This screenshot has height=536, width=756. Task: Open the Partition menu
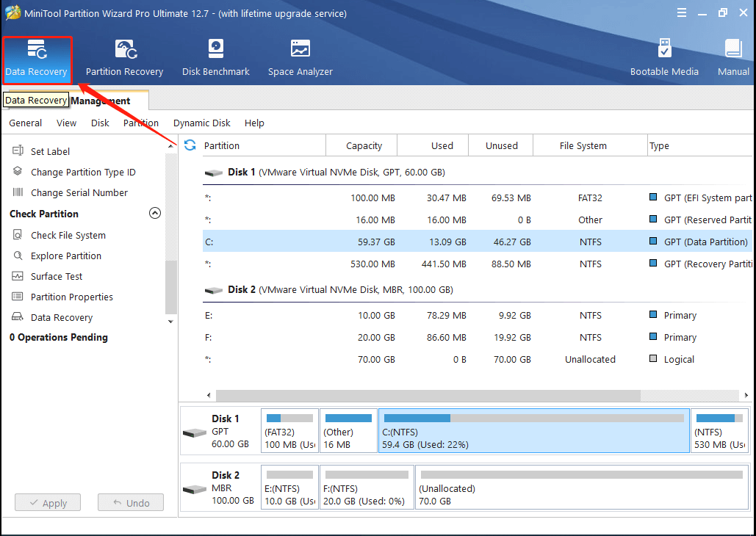tap(141, 123)
